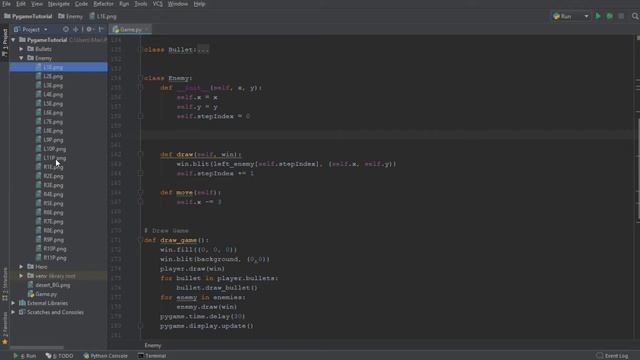This screenshot has height=360, width=640.
Task: Click the Game.py python file icon in tree
Action: [31, 294]
